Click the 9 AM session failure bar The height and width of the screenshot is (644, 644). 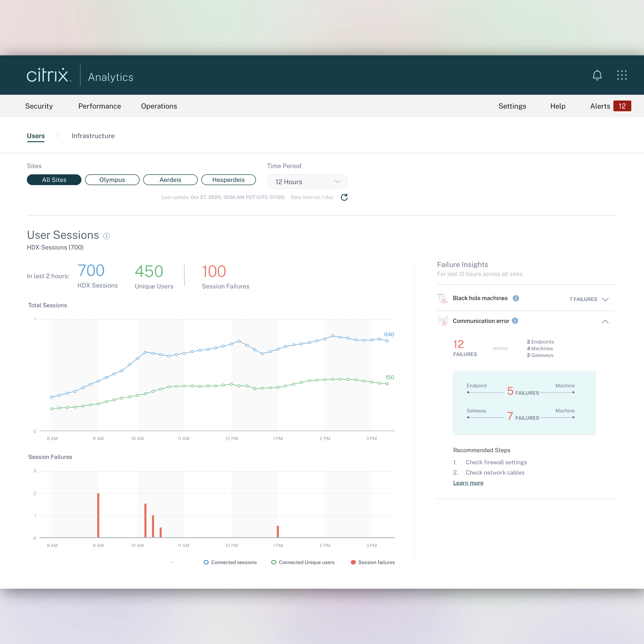coord(98,515)
